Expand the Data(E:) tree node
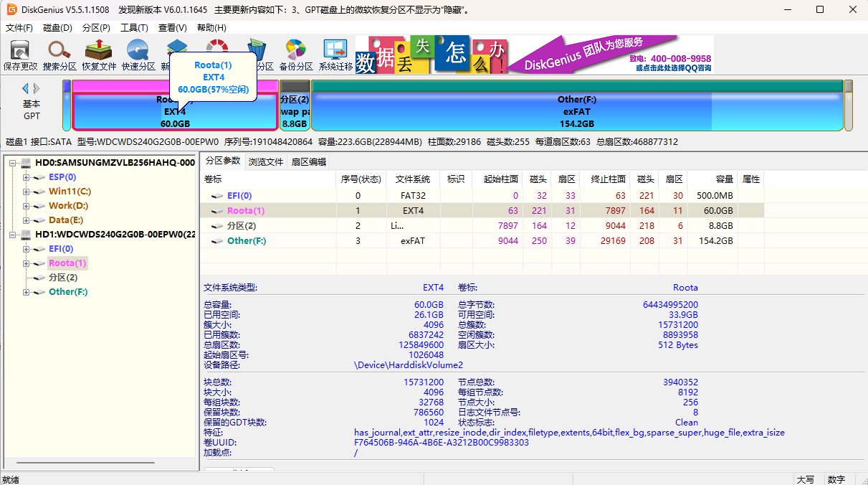 [27, 220]
